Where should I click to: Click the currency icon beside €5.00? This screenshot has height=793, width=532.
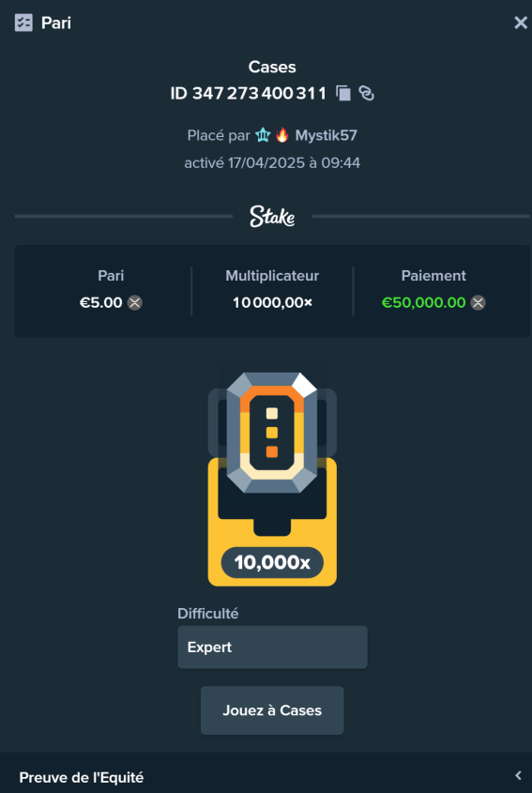134,303
